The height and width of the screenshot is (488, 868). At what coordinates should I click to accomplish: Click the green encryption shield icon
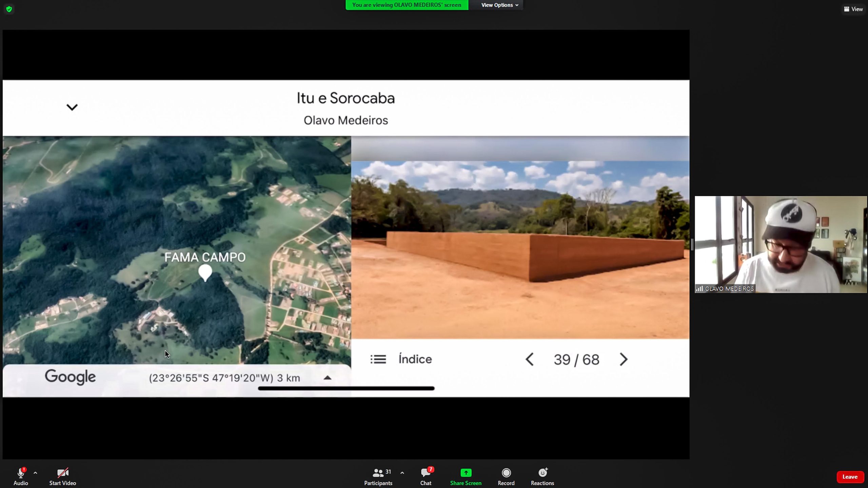pos(9,9)
